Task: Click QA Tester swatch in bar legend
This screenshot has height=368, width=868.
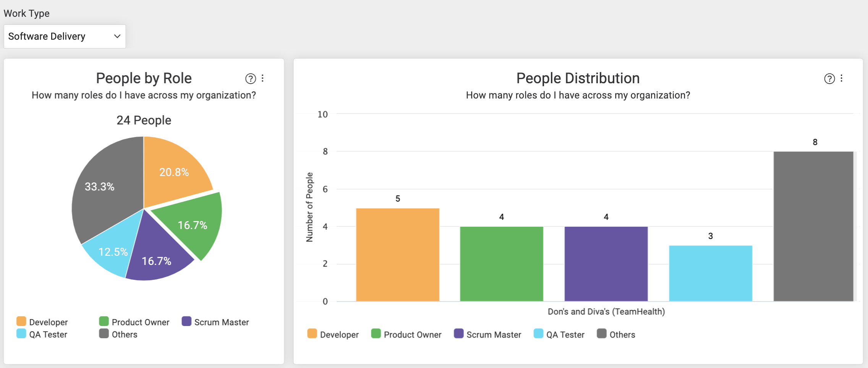Action: click(538, 334)
